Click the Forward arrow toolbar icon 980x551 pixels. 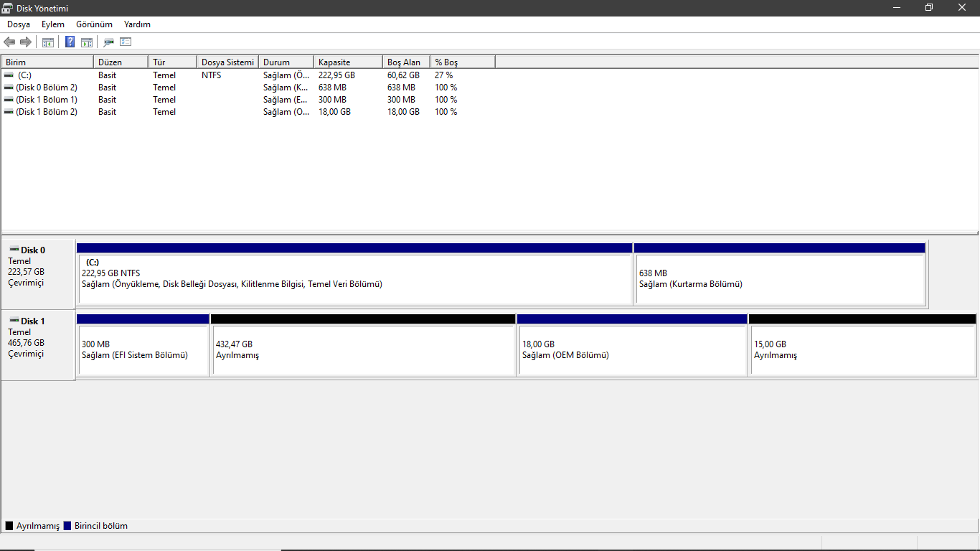pyautogui.click(x=26, y=42)
